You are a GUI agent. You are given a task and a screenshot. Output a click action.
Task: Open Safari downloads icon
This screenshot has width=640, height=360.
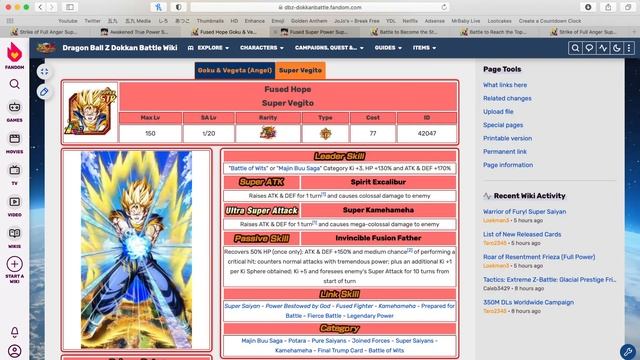tap(588, 7)
